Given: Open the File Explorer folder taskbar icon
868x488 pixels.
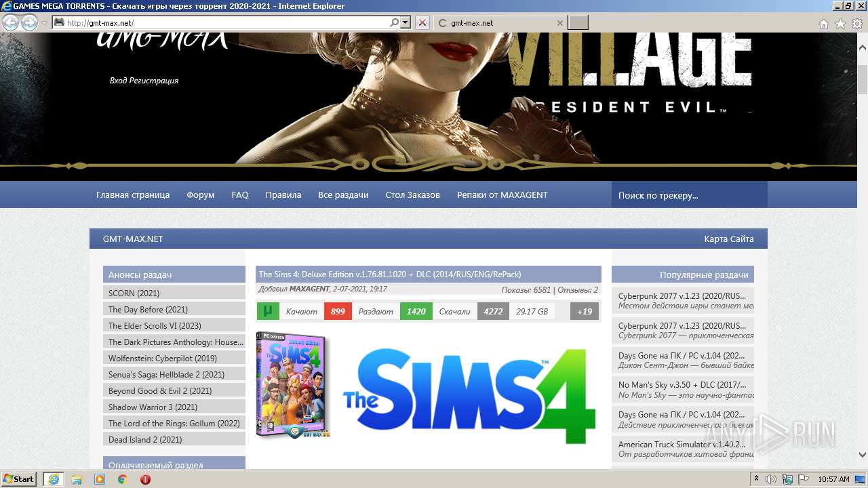Looking at the screenshot, I should 77,479.
